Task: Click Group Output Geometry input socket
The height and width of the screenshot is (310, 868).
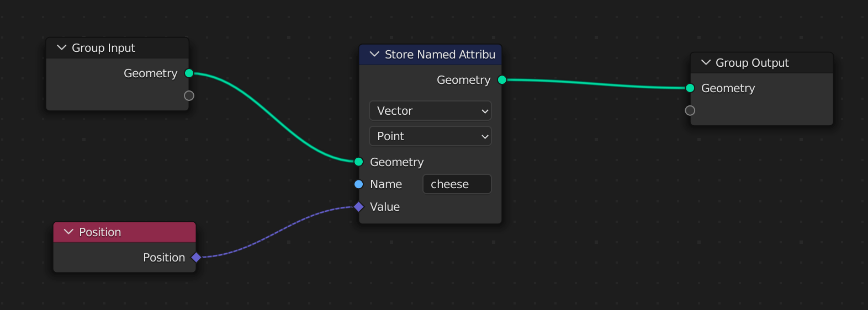Action: click(690, 88)
